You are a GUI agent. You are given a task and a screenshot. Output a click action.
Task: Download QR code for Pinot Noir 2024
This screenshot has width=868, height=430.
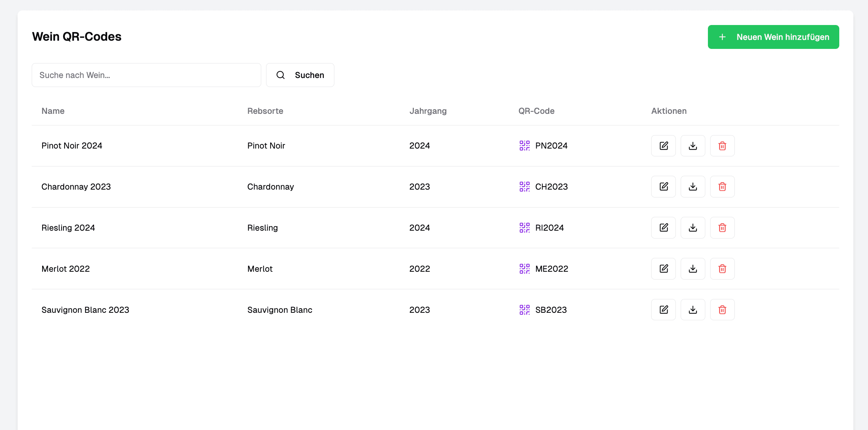click(693, 146)
